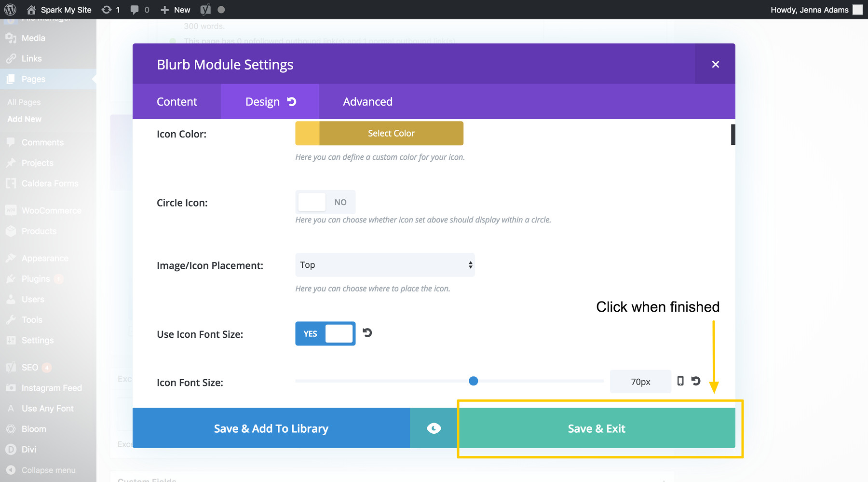This screenshot has height=482, width=868.
Task: Close the Blurb Module Settings dialog
Action: (715, 64)
